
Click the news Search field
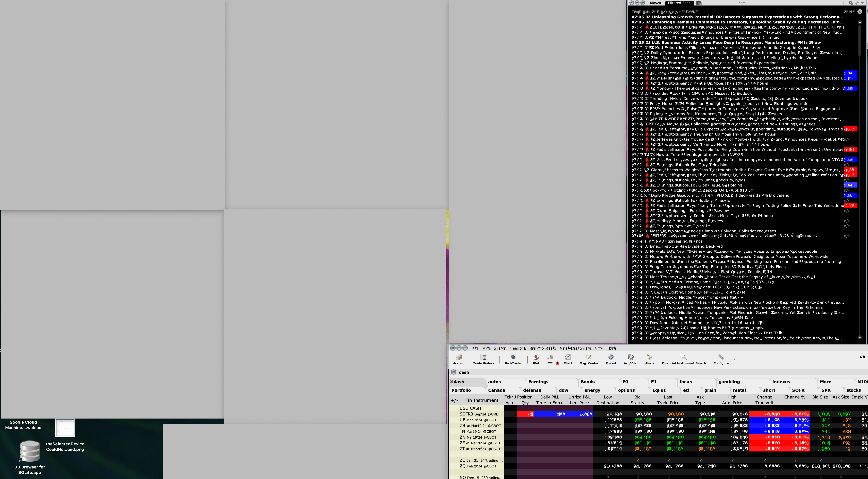tap(790, 3)
